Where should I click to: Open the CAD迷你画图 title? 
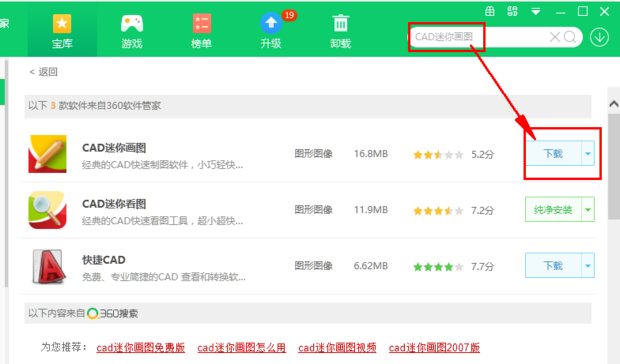click(114, 148)
